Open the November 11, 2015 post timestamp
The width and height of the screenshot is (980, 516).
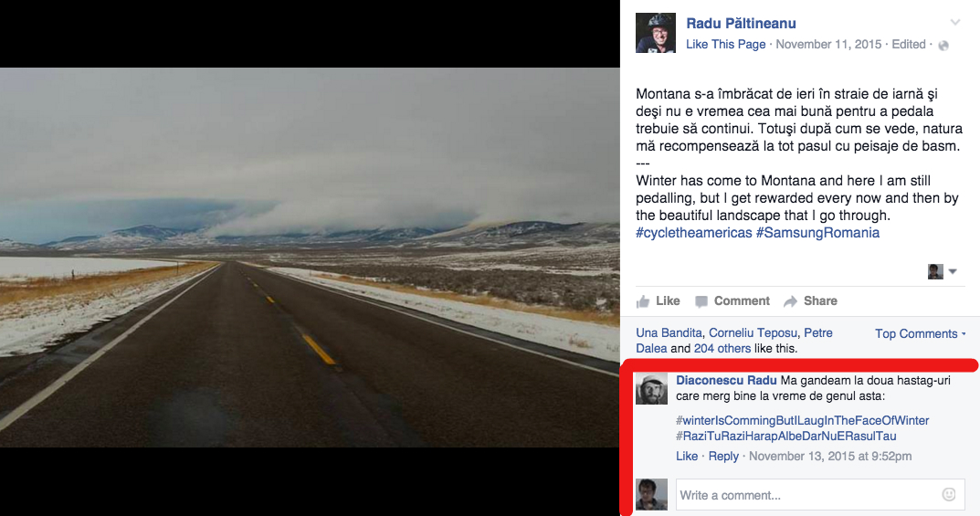pos(828,45)
